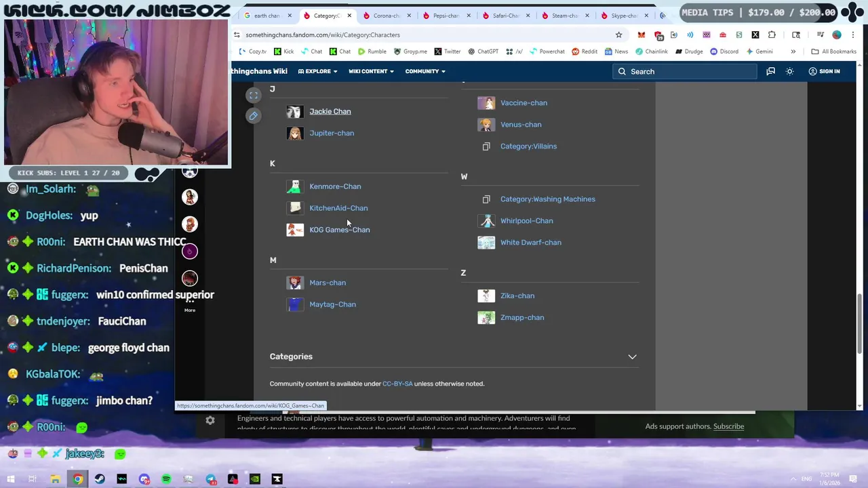Open the Community dropdown menu
This screenshot has width=868, height=488.
coord(425,71)
